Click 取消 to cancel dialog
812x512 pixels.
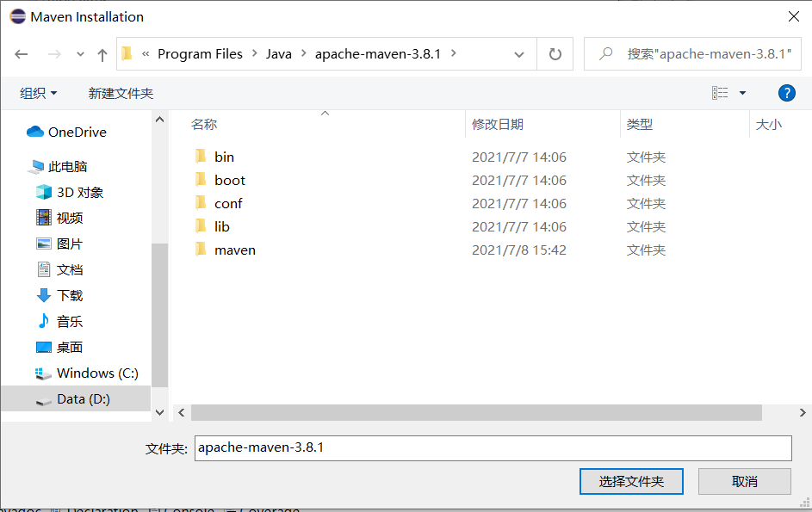coord(745,482)
